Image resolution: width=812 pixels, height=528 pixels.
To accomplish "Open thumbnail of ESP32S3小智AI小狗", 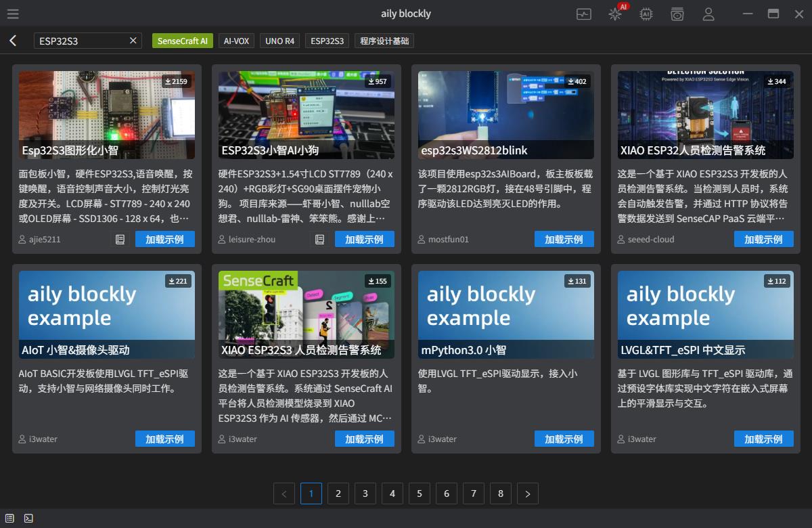I will [307, 115].
